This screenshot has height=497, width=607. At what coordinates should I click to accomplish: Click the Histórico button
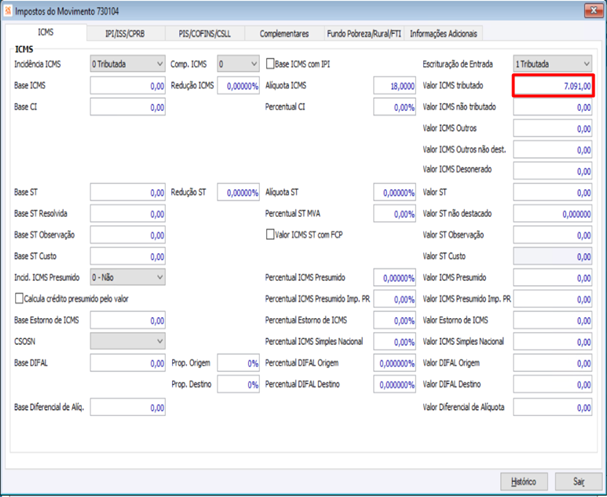(x=524, y=482)
